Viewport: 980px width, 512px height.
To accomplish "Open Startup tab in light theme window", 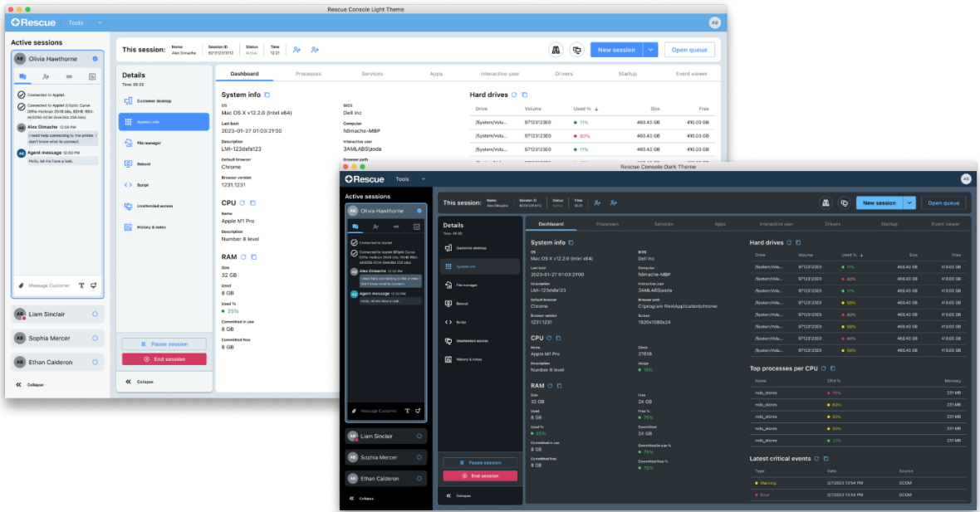I will coord(628,74).
